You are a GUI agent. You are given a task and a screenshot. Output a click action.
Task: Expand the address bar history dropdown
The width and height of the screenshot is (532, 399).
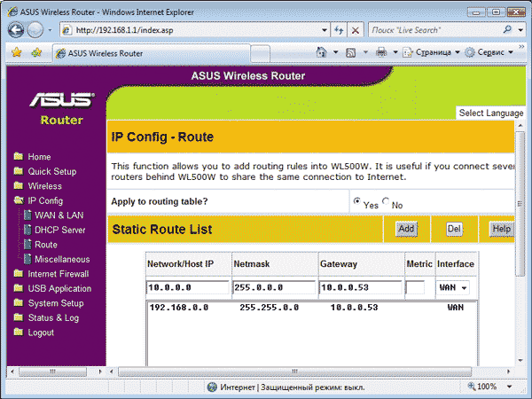point(325,30)
